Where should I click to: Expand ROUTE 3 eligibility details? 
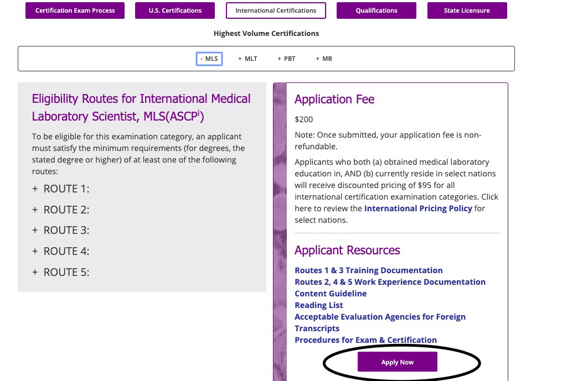[61, 231]
